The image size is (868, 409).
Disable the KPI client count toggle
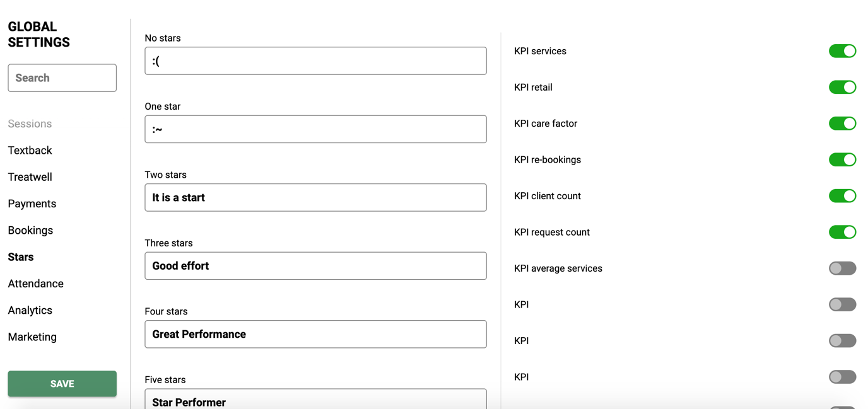(x=843, y=195)
